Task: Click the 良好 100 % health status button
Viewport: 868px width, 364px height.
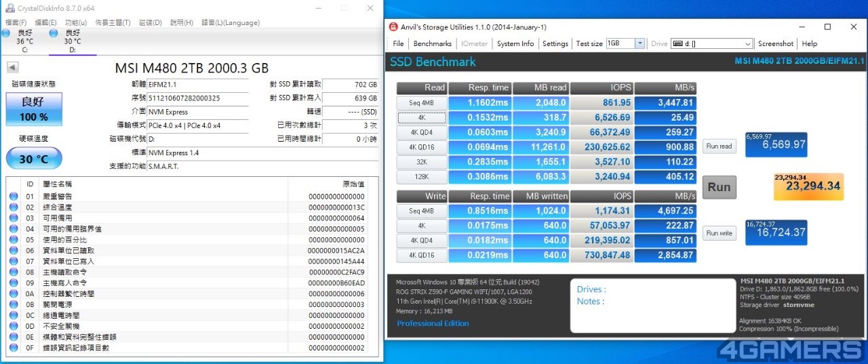Action: pos(34,109)
